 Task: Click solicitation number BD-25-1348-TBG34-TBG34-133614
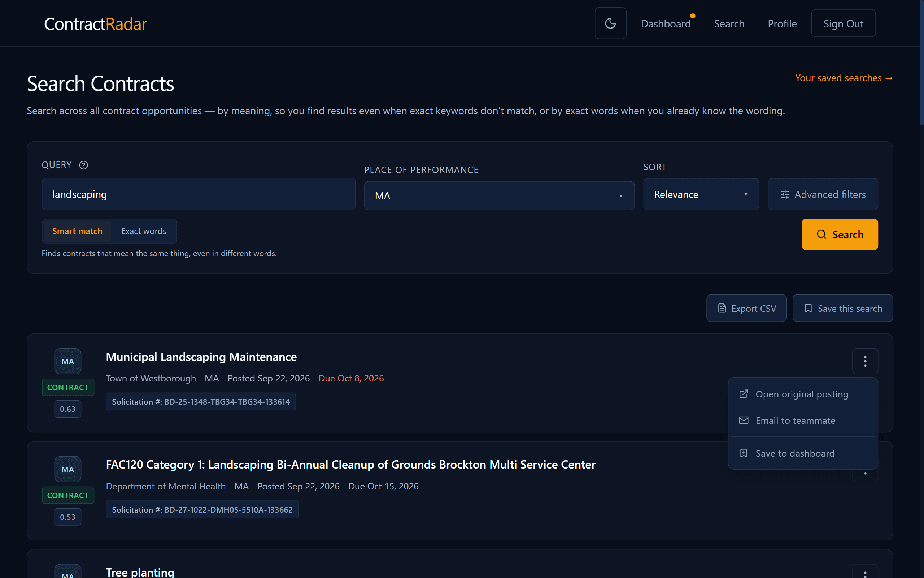(201, 402)
